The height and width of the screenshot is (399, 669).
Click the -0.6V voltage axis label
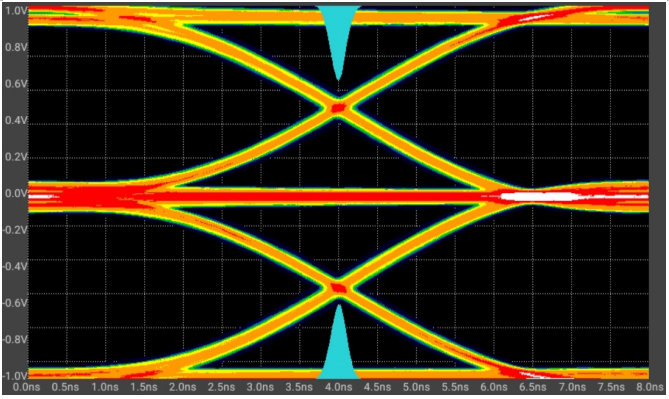click(x=15, y=303)
